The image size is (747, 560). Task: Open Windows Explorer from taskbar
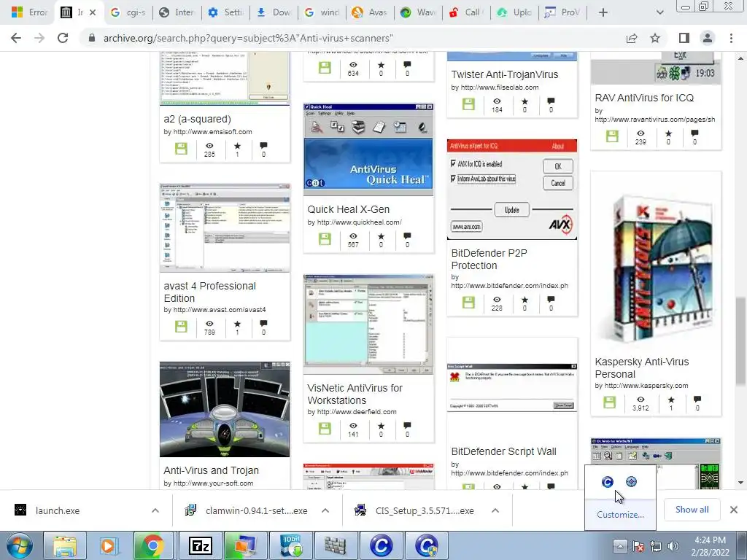tap(65, 545)
